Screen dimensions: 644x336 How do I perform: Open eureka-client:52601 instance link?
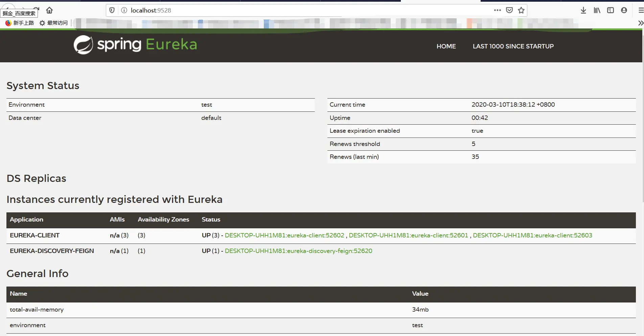pos(409,235)
